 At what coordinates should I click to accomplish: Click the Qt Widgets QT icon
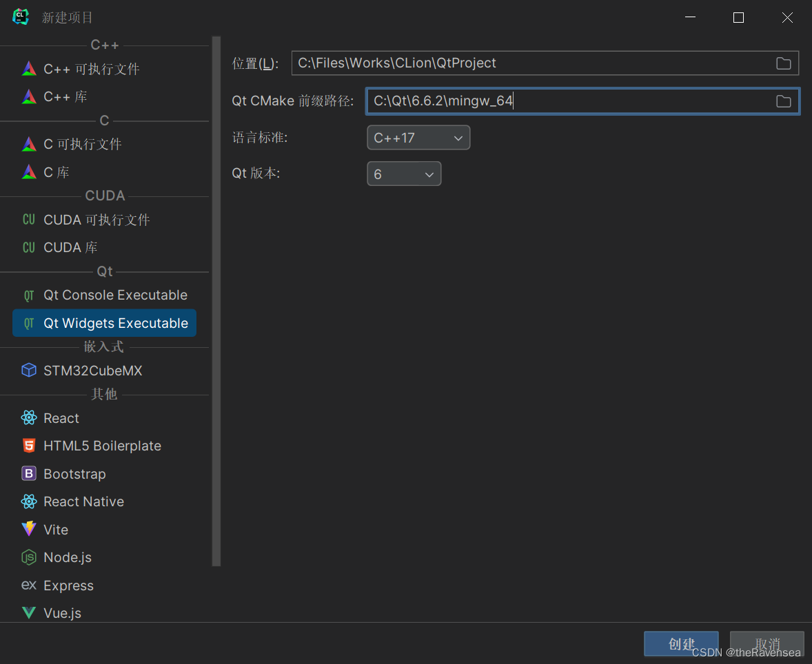[29, 324]
